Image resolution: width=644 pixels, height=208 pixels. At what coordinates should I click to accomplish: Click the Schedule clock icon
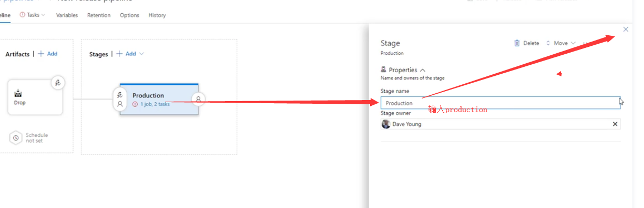16,138
